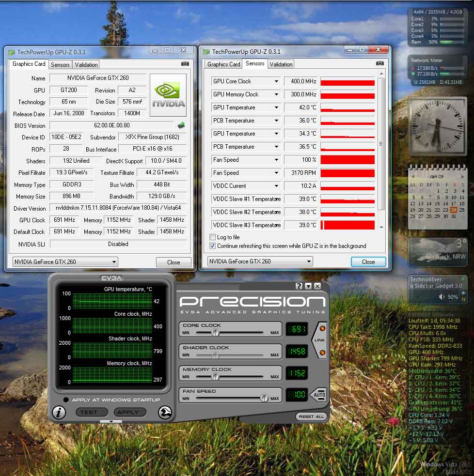Toggle the upper LINK clock indicator
Viewport: 474px width, 476px height.
click(322, 328)
